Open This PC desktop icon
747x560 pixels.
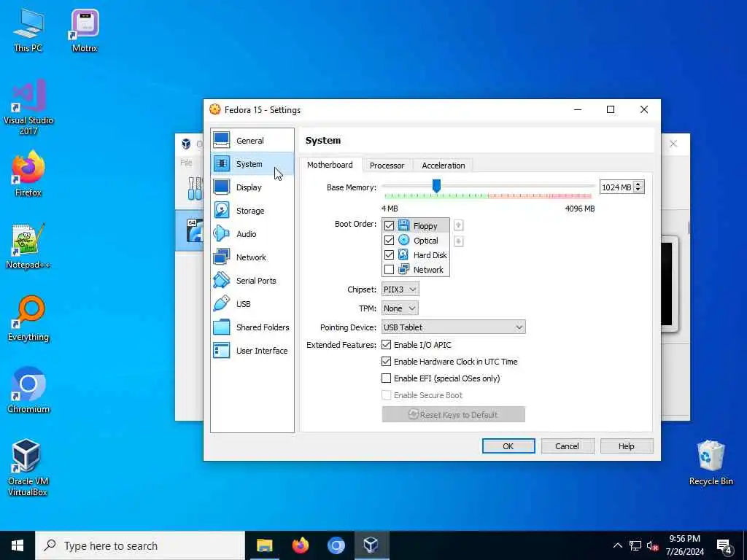(x=28, y=30)
